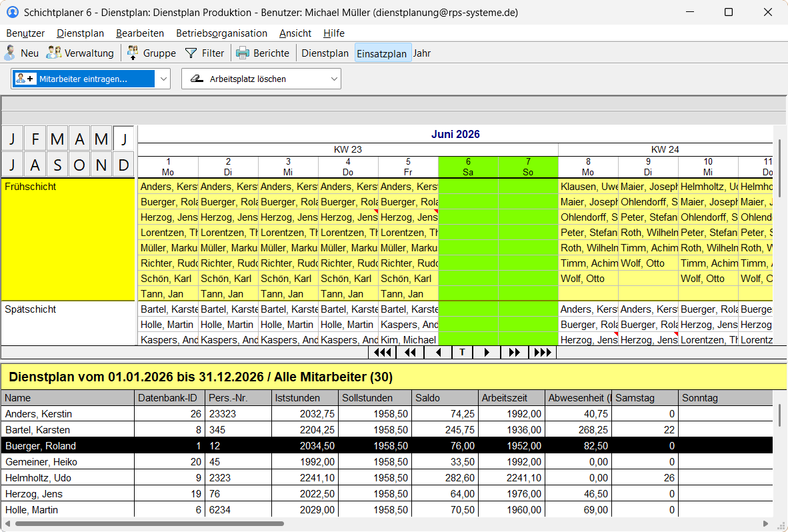Click the Gruppe icon in the toolbar
Viewport: 788px width, 532px height.
click(133, 53)
